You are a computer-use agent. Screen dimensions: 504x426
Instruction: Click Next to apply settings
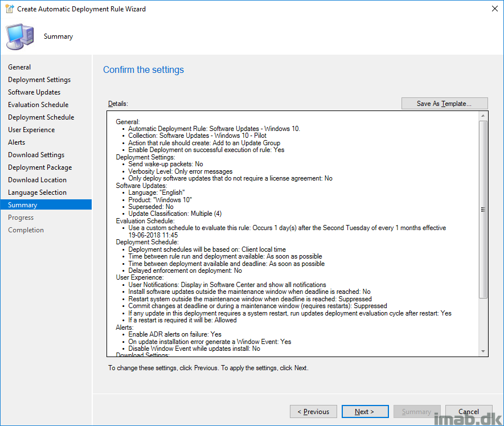365,412
